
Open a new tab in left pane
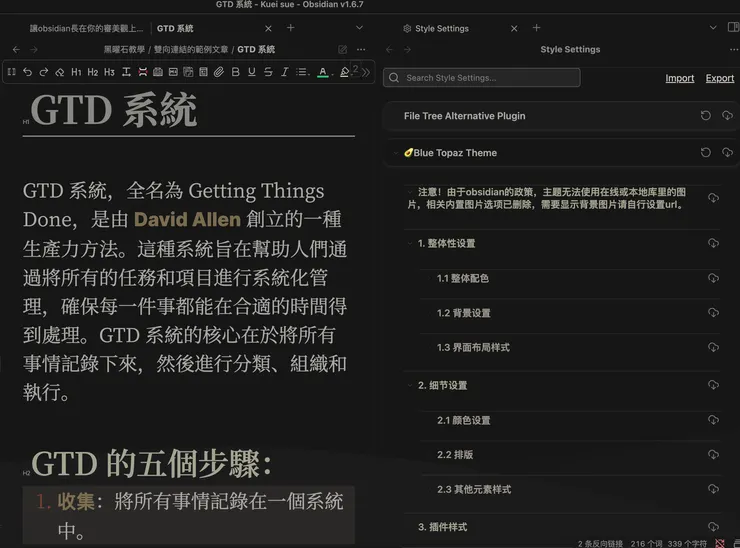(x=291, y=28)
